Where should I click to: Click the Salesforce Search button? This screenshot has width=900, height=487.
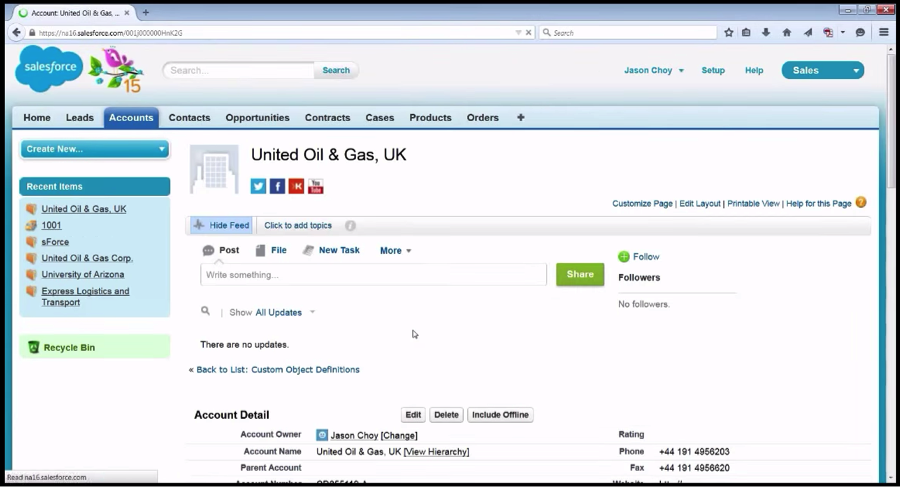click(x=336, y=70)
